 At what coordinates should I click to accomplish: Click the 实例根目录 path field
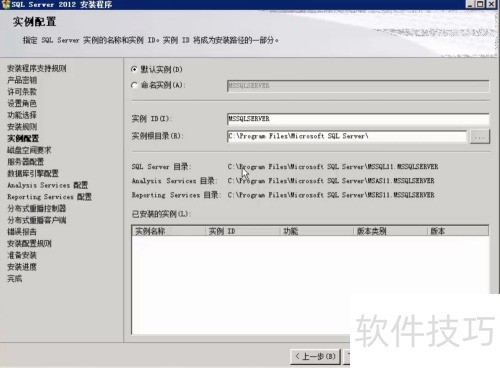pyautogui.click(x=347, y=136)
